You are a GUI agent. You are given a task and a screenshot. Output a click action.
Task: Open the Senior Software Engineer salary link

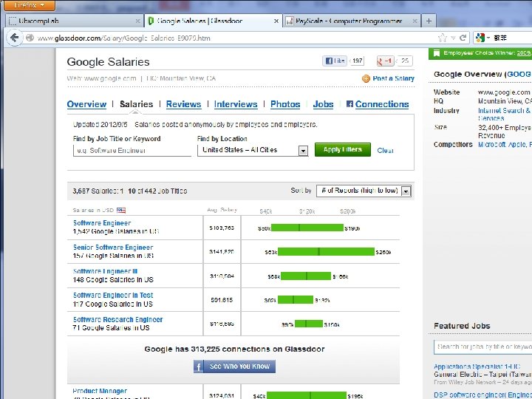tap(113, 248)
